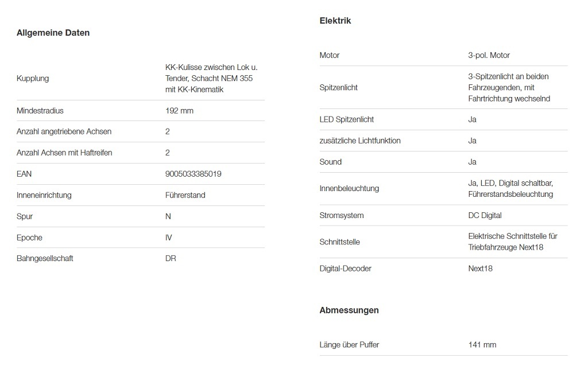
Task: Click the Anzahl Achsen mit Haftreifen label
Action: click(x=64, y=153)
